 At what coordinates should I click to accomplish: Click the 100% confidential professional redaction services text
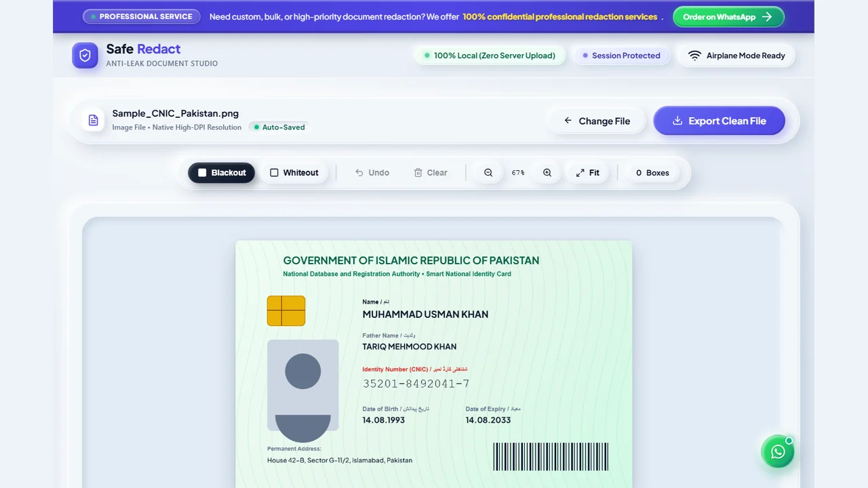pos(560,17)
